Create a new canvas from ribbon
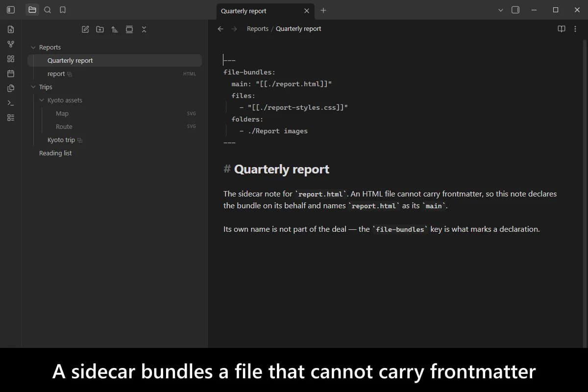 (10, 59)
